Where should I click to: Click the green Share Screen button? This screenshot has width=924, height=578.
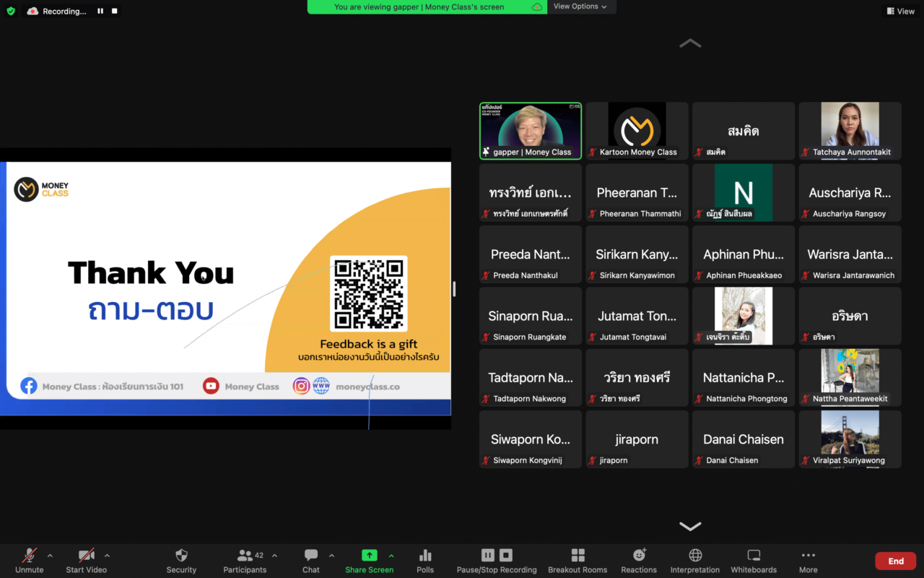(x=369, y=556)
